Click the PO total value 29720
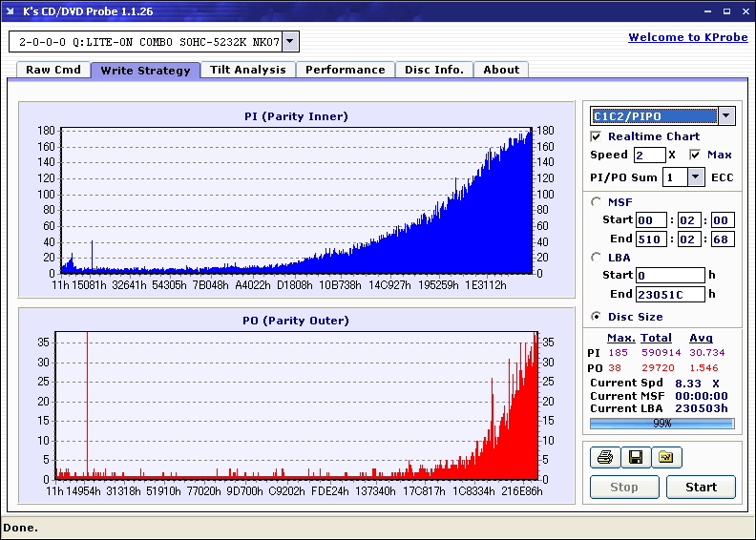The height and width of the screenshot is (540, 756). [658, 368]
